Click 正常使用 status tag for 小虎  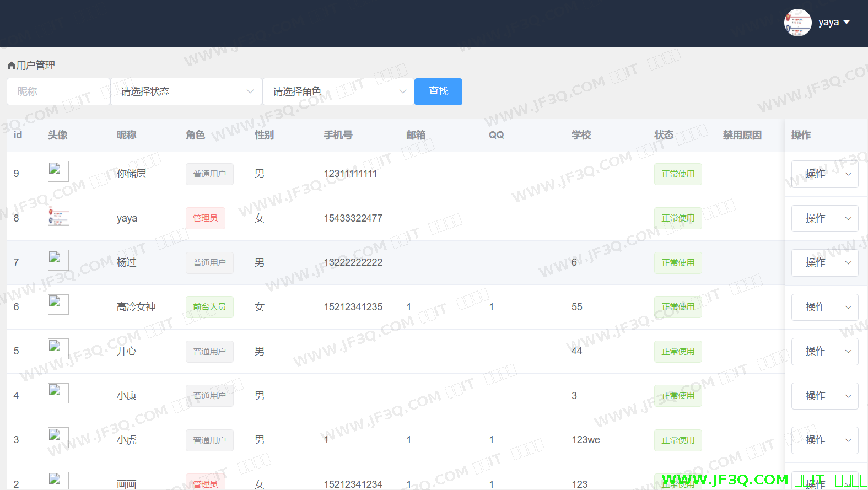pyautogui.click(x=678, y=440)
